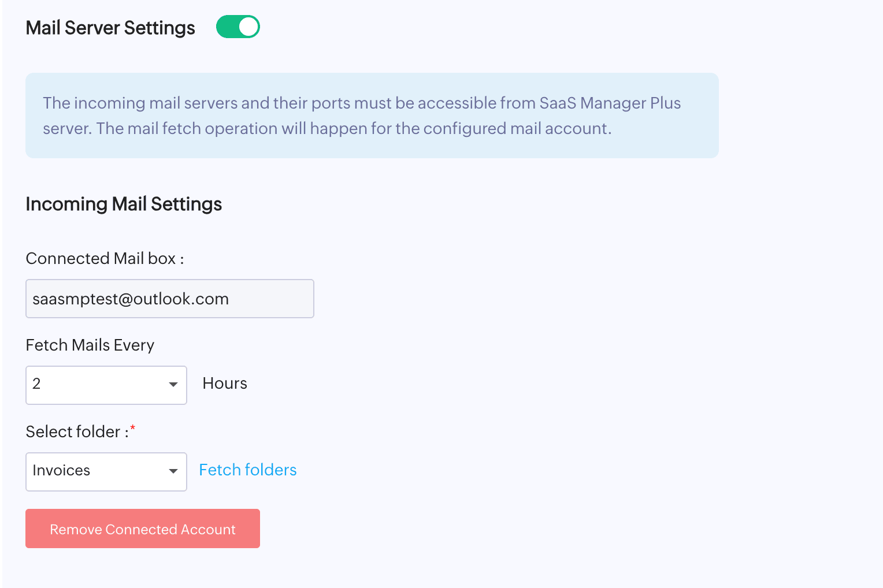This screenshot has height=588, width=883.
Task: Click the Hours unit label
Action: pos(225,384)
